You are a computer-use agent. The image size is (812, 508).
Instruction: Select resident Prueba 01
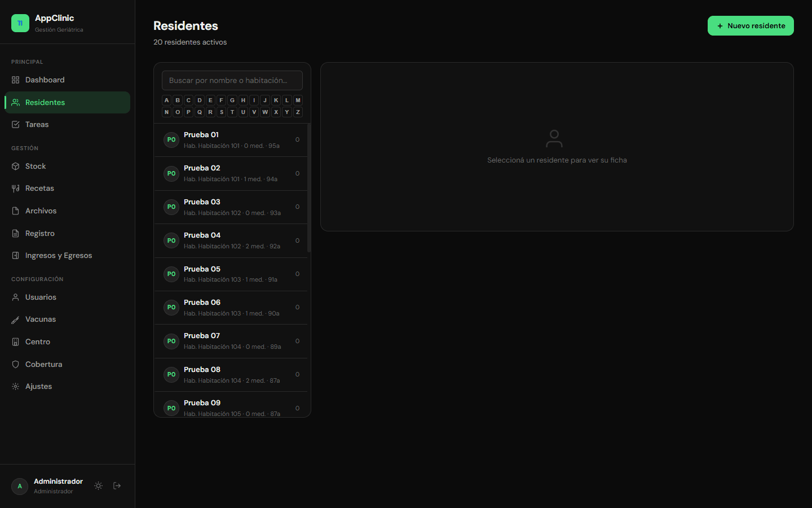tap(231, 140)
